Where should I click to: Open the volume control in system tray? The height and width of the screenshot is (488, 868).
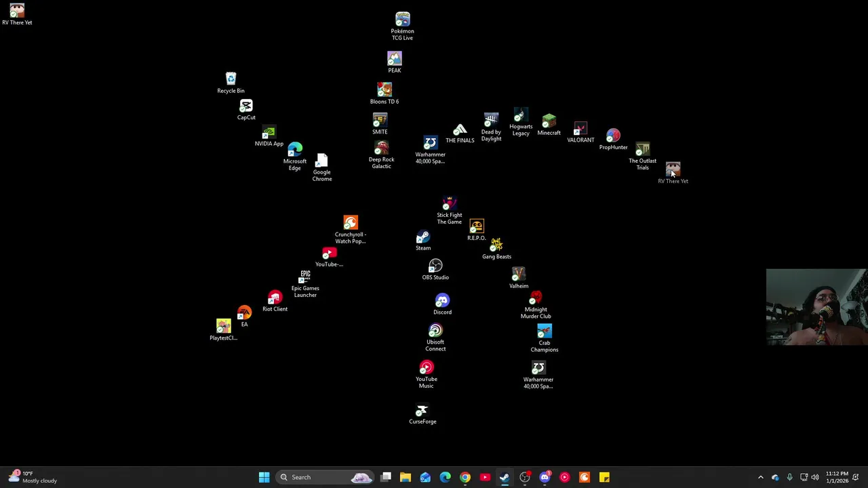pos(815,477)
